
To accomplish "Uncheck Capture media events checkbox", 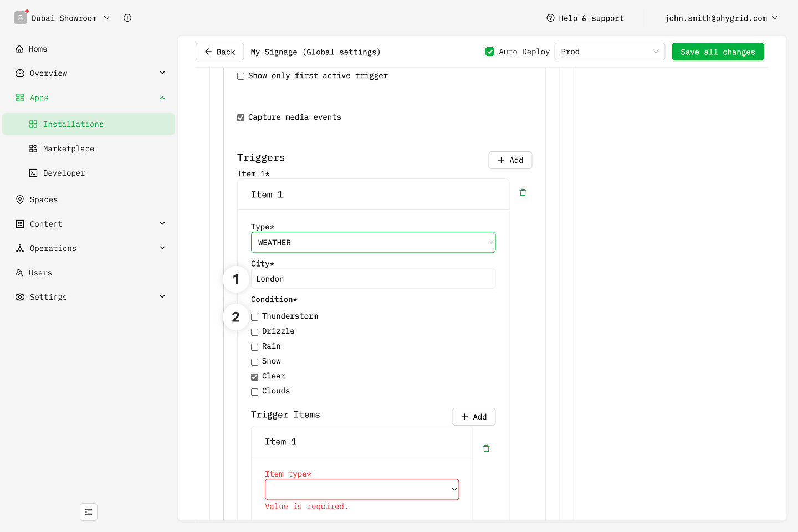I will click(241, 117).
